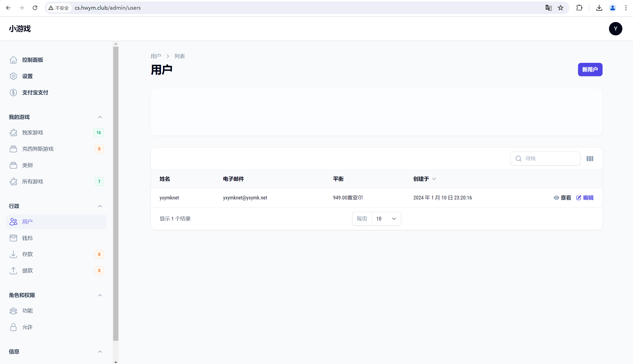This screenshot has height=364, width=633.
Task: Click the 姓名 column header
Action: point(165,179)
